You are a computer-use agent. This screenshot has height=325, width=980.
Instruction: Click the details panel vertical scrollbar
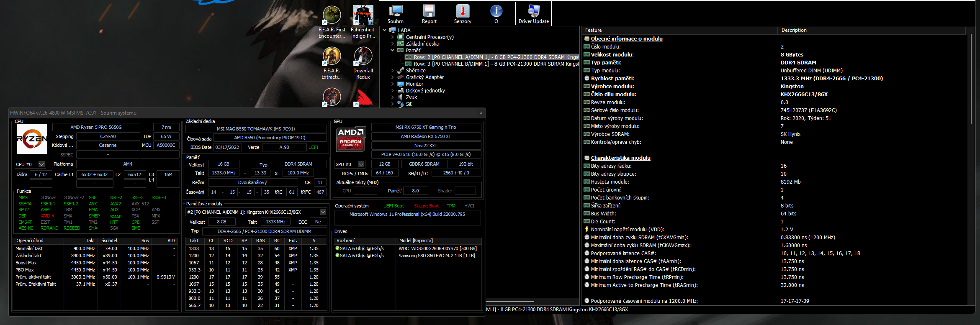tap(971, 79)
